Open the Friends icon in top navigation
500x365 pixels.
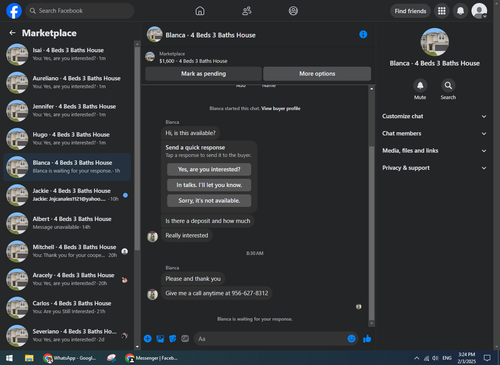point(247,11)
